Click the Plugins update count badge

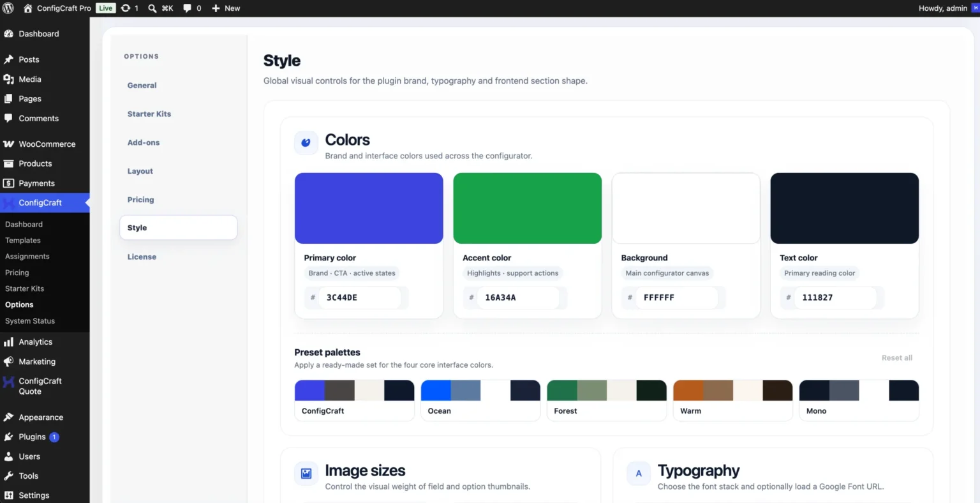click(x=54, y=437)
